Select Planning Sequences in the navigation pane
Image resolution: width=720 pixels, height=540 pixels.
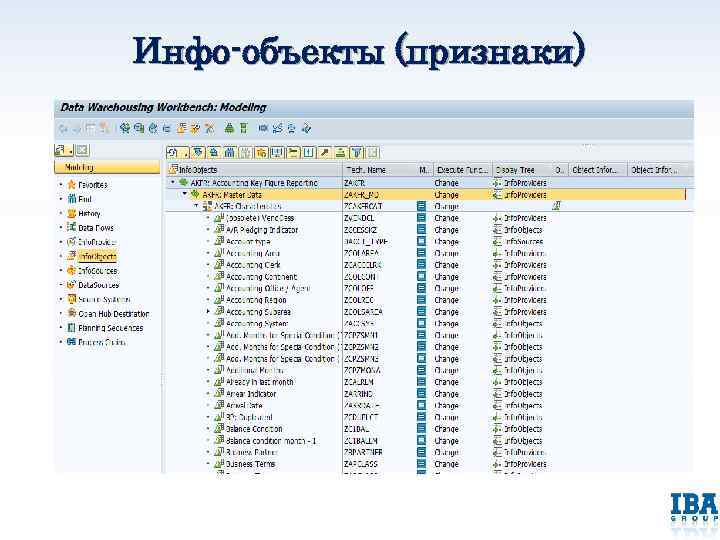pos(110,328)
